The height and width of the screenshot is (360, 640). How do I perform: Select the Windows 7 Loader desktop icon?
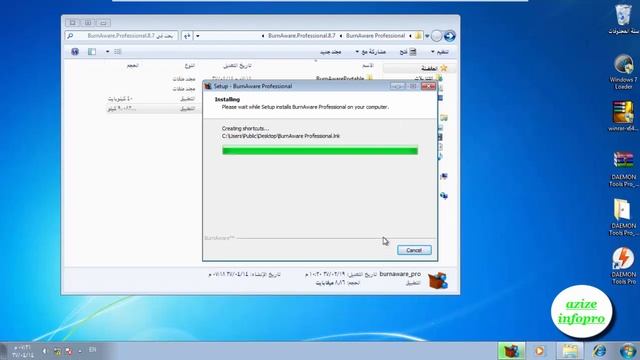(623, 72)
